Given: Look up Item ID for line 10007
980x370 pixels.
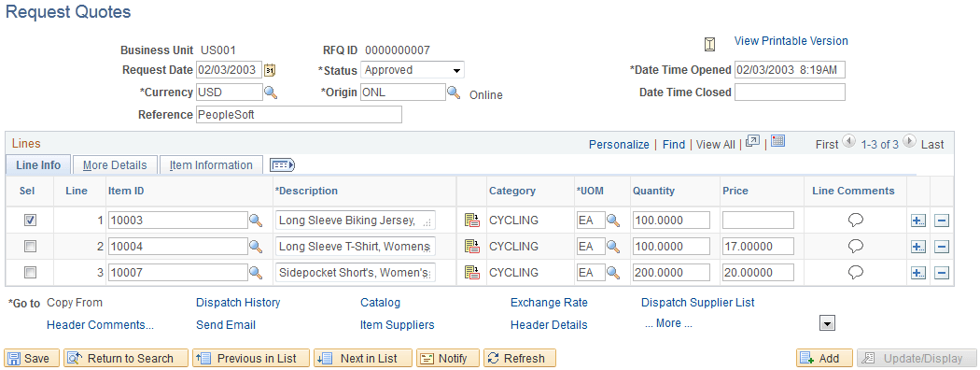Looking at the screenshot, I should tap(256, 273).
